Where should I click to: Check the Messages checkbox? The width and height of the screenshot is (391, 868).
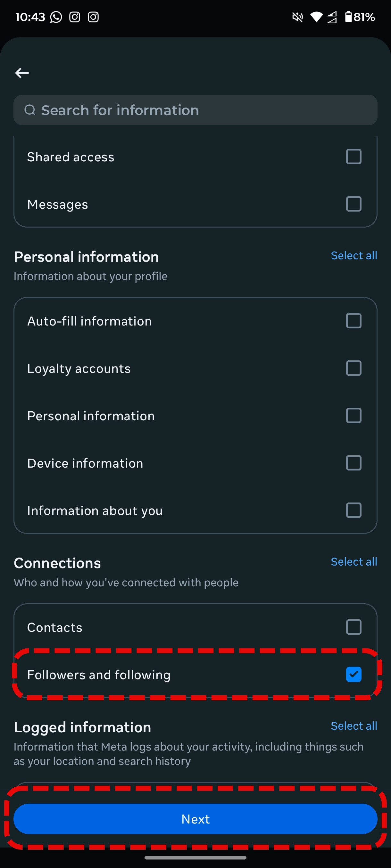click(x=353, y=204)
